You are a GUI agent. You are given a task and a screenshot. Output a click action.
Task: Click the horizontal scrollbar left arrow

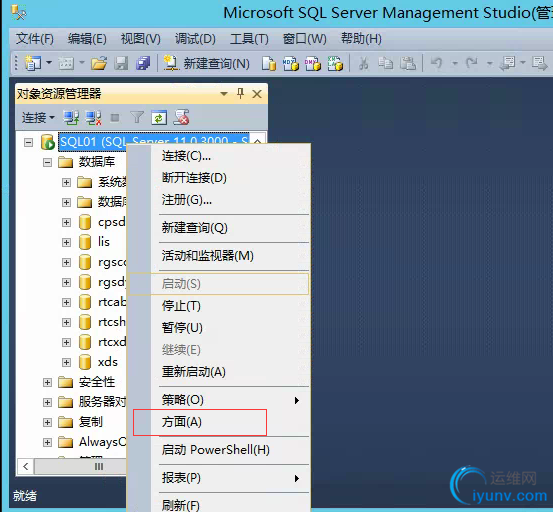26,467
